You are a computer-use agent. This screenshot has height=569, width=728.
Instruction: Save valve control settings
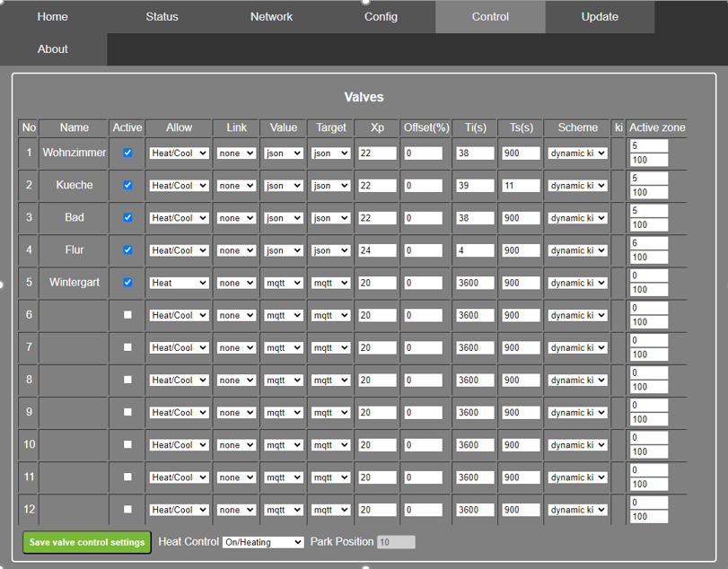pos(87,542)
